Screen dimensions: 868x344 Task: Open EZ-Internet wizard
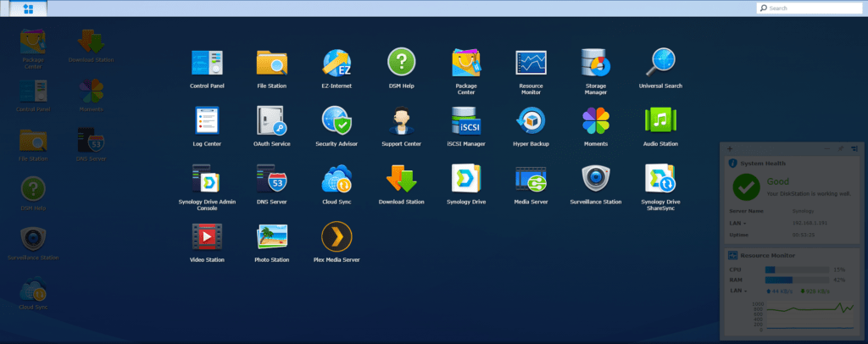[x=337, y=63]
